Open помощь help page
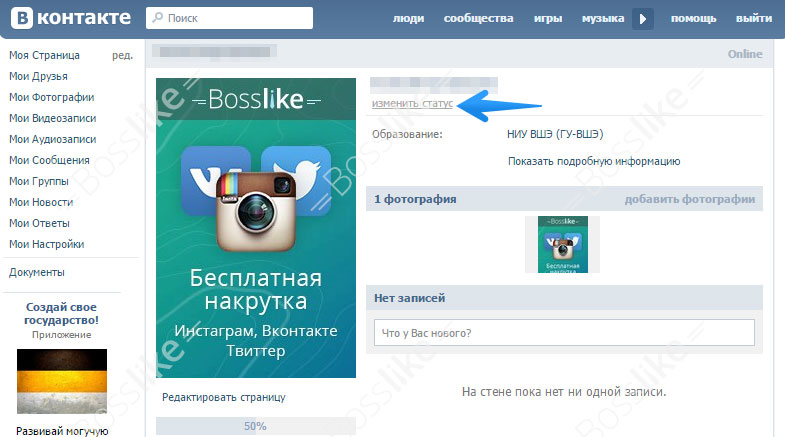Viewport: 785px width, 437px height. (693, 19)
